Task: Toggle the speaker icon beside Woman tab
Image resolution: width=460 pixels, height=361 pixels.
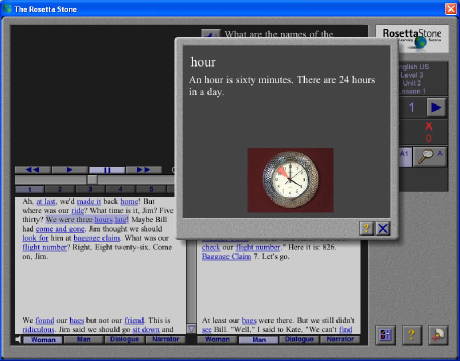Action: coord(18,340)
